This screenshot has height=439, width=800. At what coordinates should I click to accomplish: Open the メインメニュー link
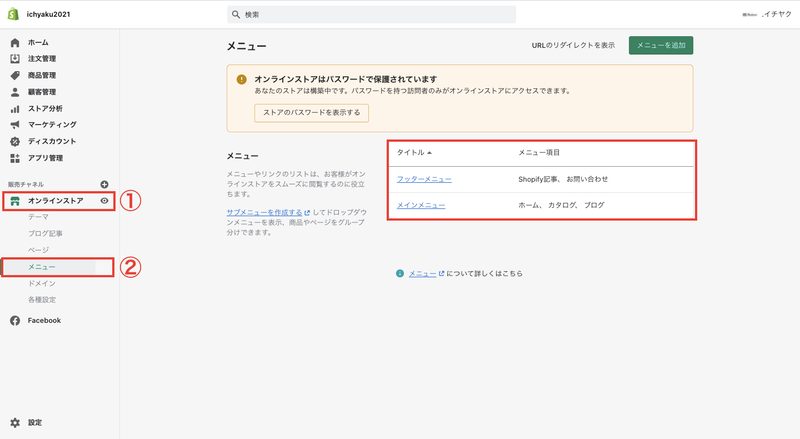coord(421,205)
